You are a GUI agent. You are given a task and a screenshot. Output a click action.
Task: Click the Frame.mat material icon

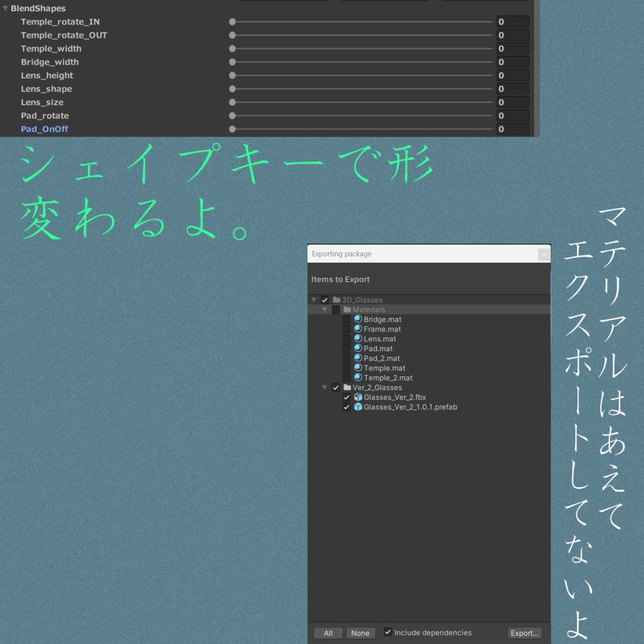pos(358,329)
